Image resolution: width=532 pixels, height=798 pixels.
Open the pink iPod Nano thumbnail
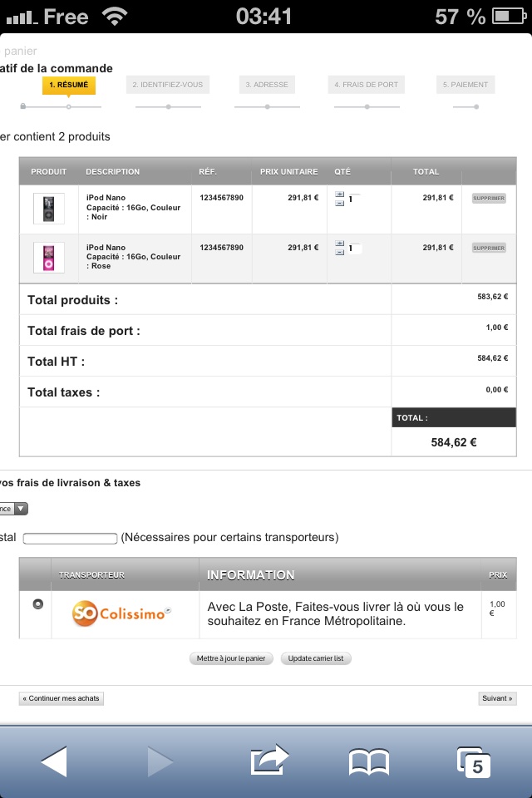click(x=49, y=258)
